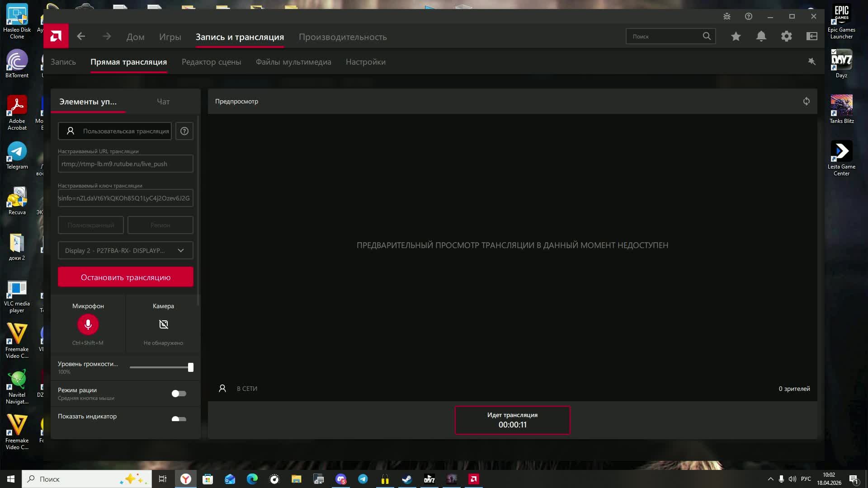Open the Windows tray hidden icons chevron
The height and width of the screenshot is (488, 868).
[x=770, y=479]
